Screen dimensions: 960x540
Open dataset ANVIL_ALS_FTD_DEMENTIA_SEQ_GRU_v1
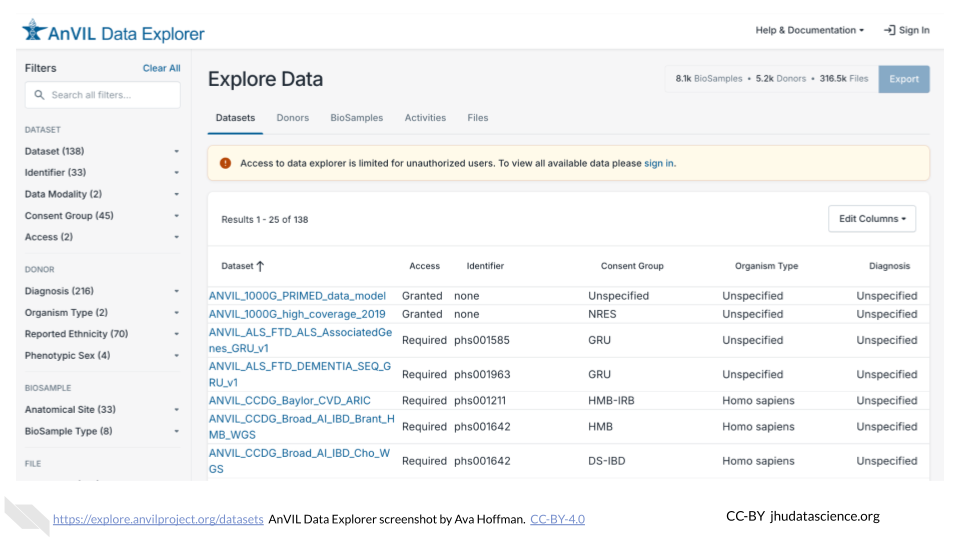click(299, 374)
